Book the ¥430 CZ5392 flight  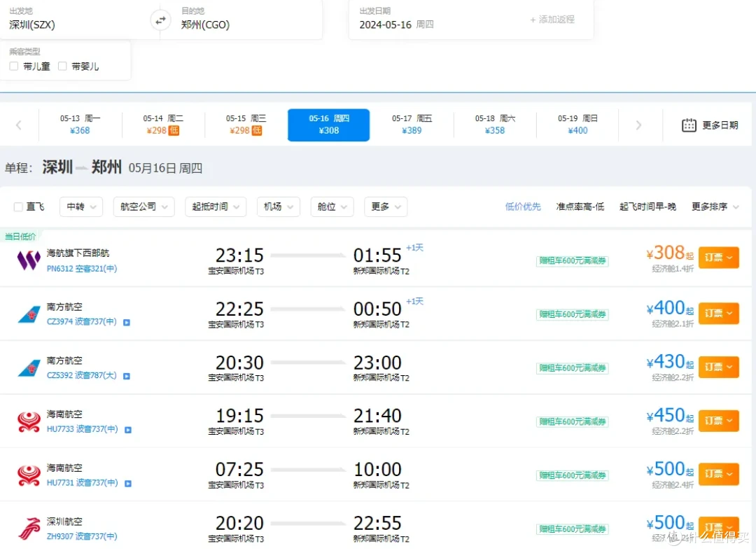[718, 367]
